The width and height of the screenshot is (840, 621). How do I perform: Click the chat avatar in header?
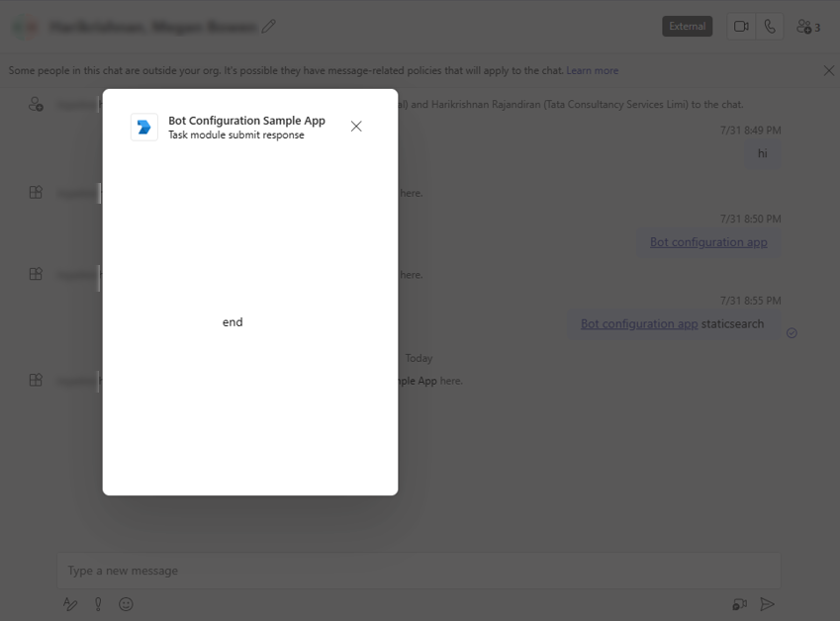(x=25, y=27)
